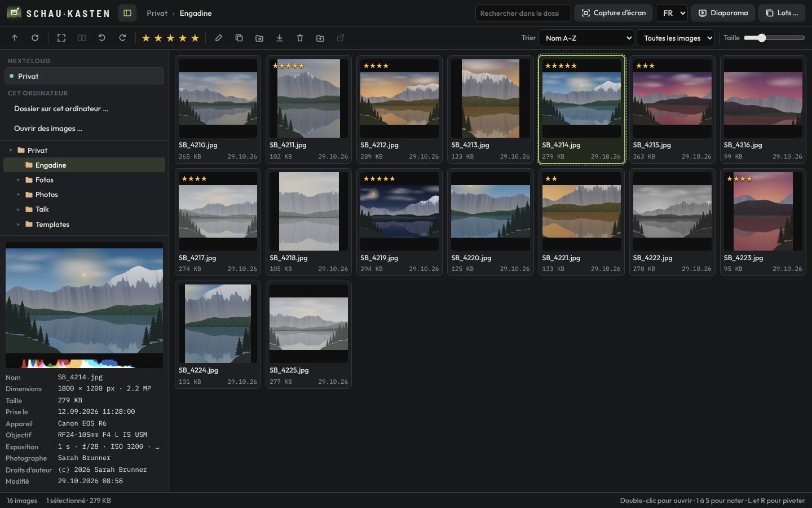
Task: Create a new folder with the folder-plus icon
Action: (x=320, y=38)
